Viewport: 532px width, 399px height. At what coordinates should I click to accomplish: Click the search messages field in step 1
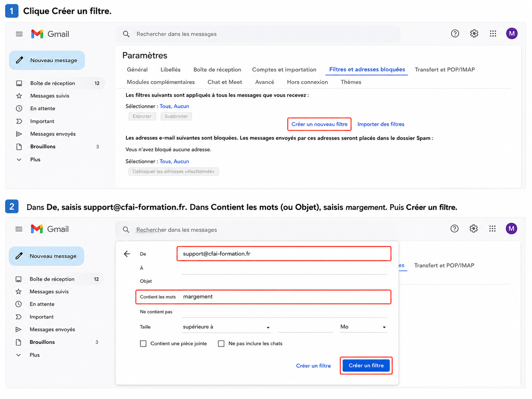click(x=258, y=34)
